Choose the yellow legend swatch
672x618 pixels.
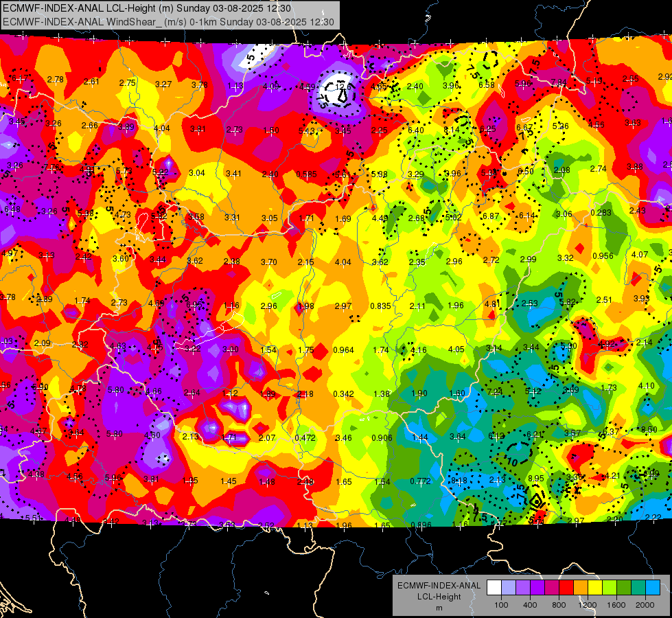pos(595,587)
